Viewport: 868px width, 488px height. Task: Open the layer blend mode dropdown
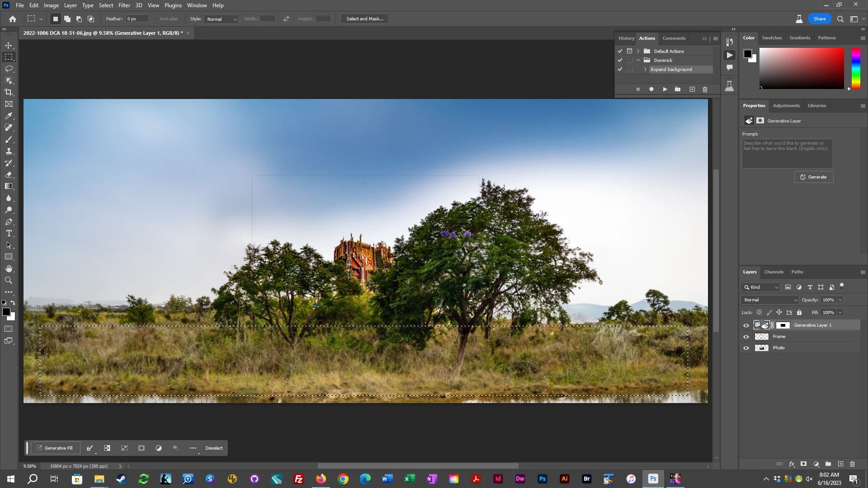tap(770, 300)
